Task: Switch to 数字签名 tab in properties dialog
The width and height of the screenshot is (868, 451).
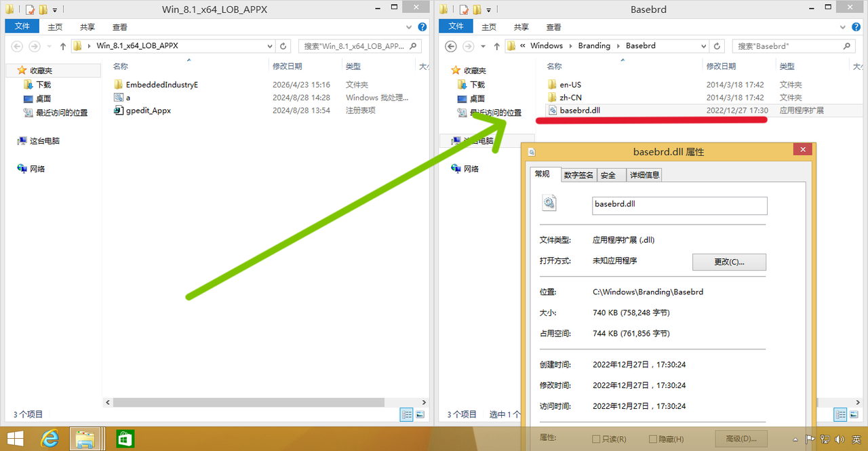Action: pyautogui.click(x=578, y=175)
